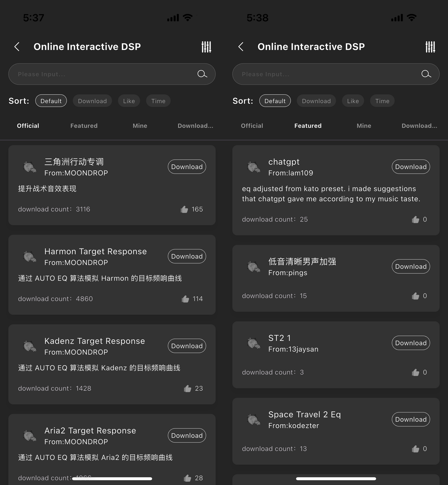Tap back arrow on right screen header
The height and width of the screenshot is (485, 448).
pos(241,47)
